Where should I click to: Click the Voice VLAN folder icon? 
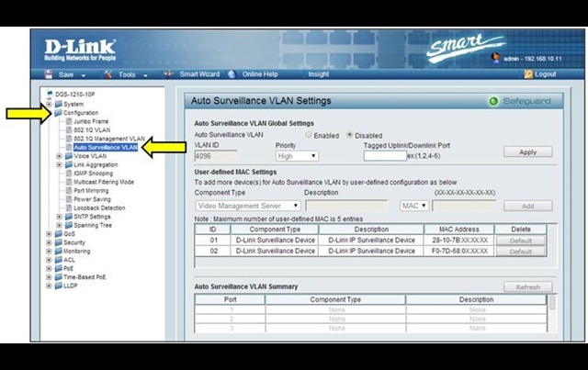(x=69, y=155)
